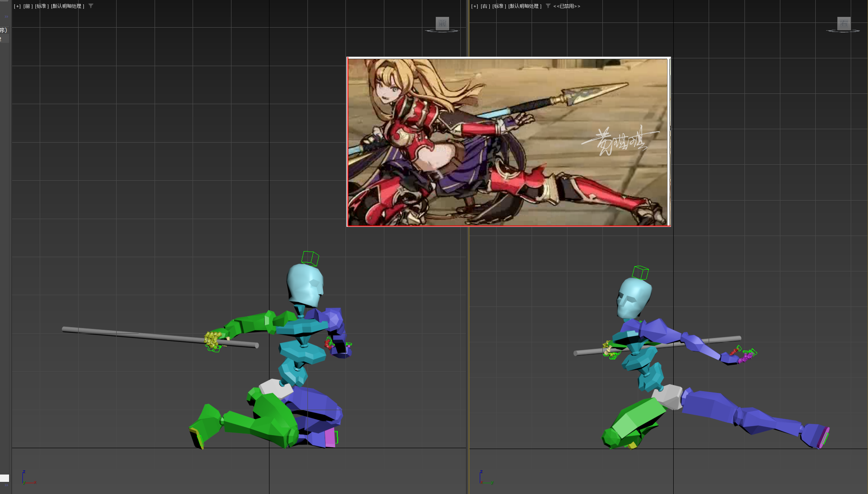Click the filter funnel icon in right viewport

pyautogui.click(x=548, y=6)
